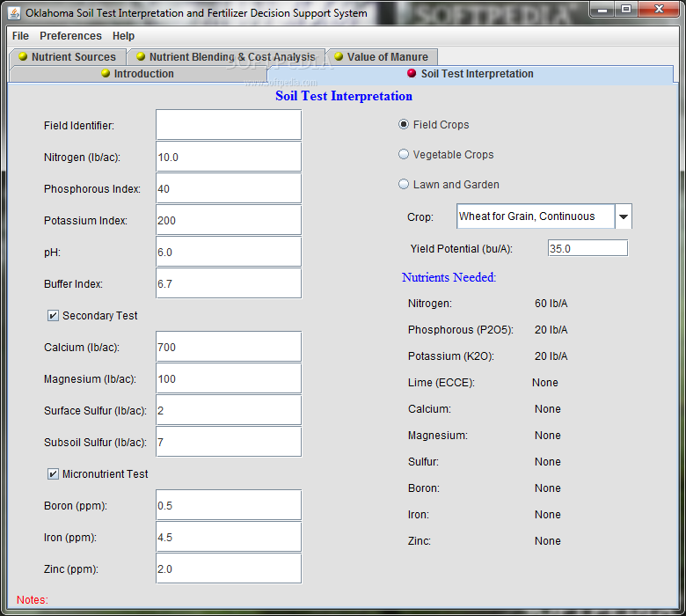Open the Help menu

(x=123, y=36)
